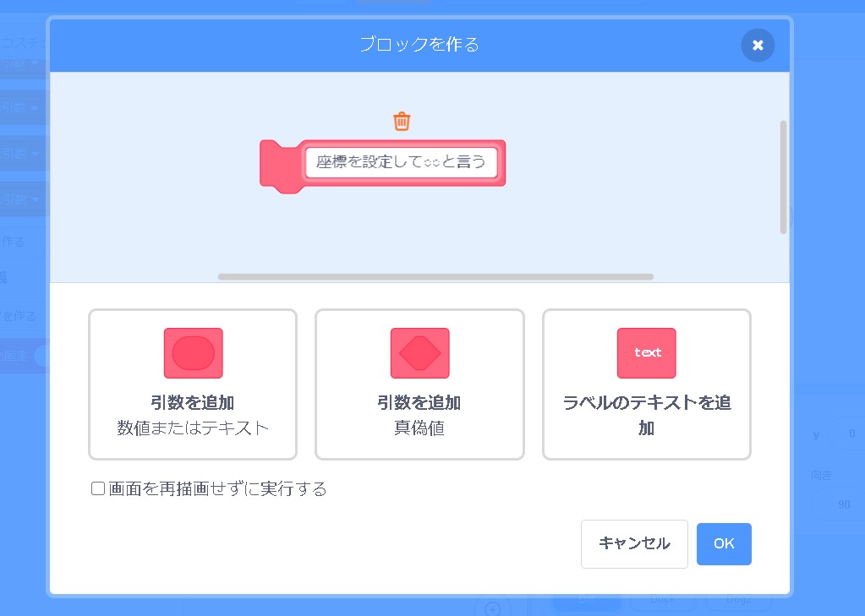Click the rounded number-or-text argument icon

[x=193, y=353]
